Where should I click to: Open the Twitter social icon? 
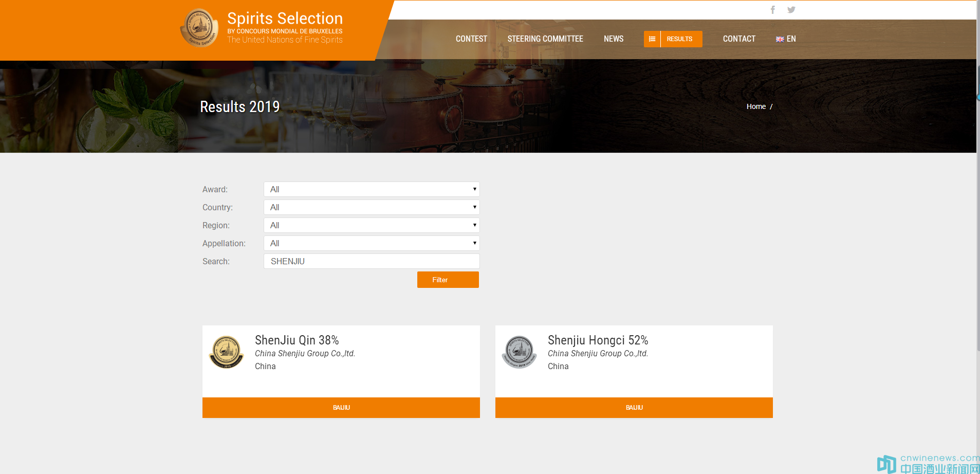pos(791,10)
